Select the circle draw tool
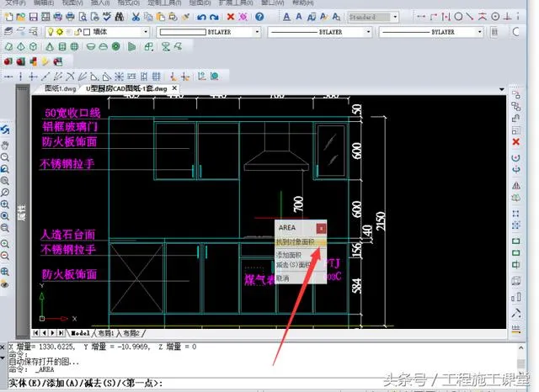This screenshot has width=539, height=392. (x=459, y=16)
